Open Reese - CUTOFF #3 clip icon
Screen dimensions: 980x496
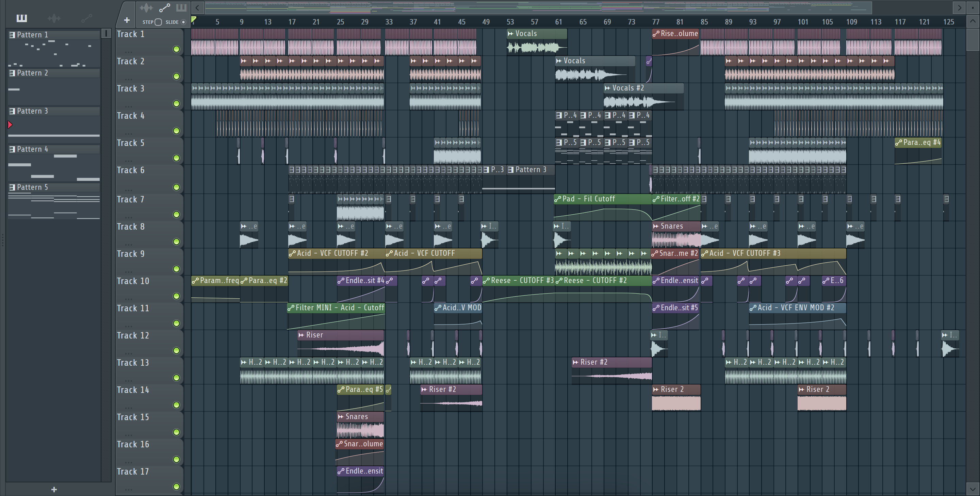[x=486, y=281]
